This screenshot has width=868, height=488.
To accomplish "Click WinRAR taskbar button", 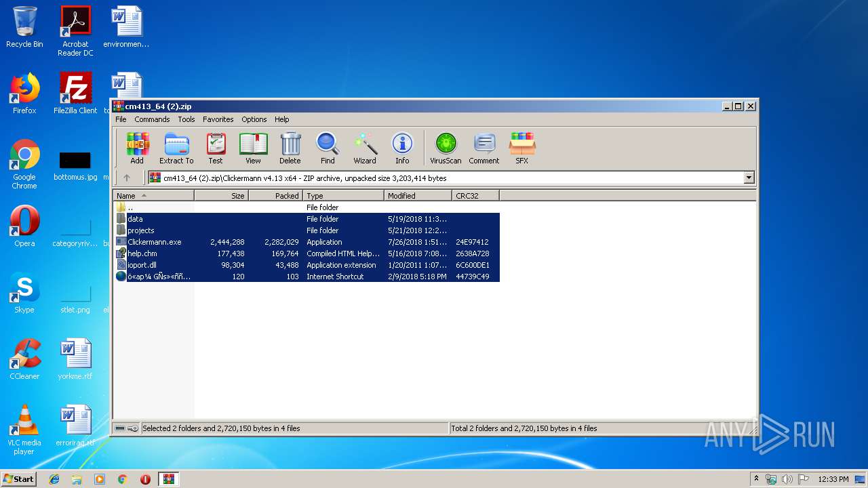I will click(168, 479).
